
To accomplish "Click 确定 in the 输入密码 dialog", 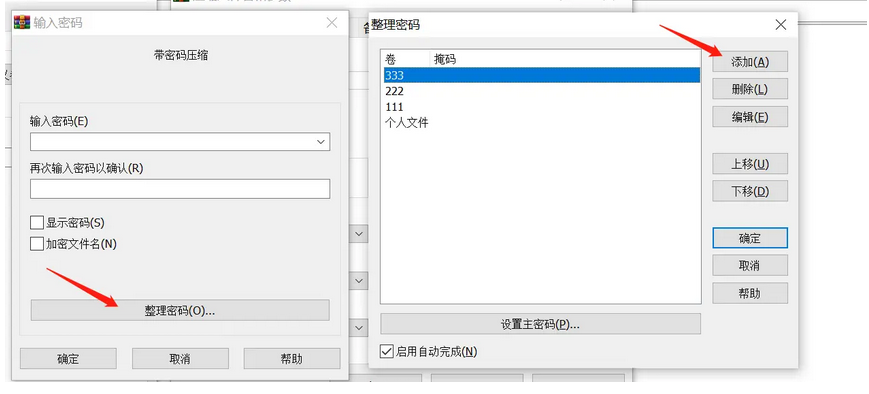I will pos(68,359).
